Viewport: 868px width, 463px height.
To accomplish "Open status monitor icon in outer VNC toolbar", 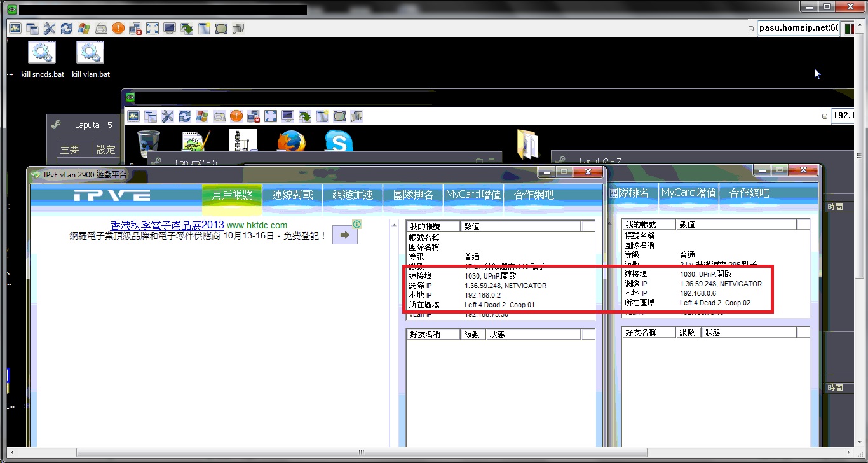I will coord(15,29).
